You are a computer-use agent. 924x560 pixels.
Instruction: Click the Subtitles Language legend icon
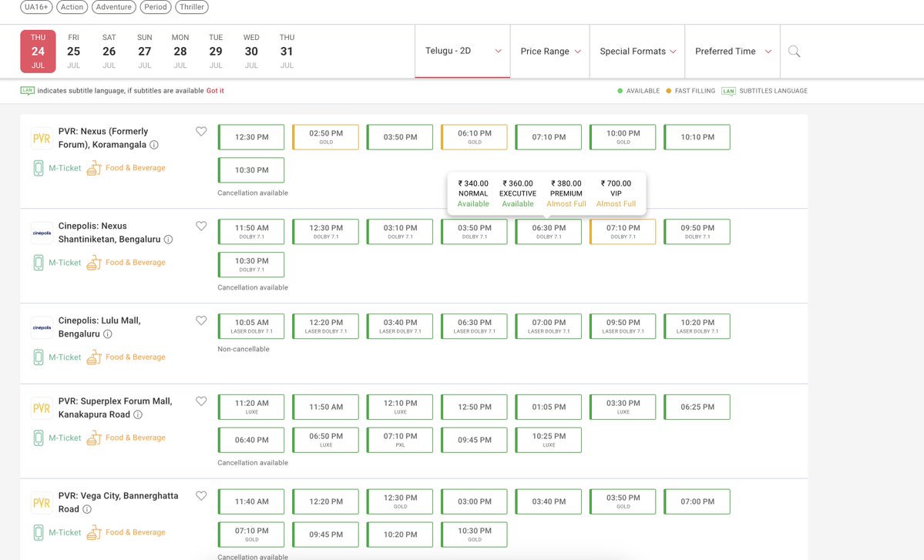click(x=728, y=91)
